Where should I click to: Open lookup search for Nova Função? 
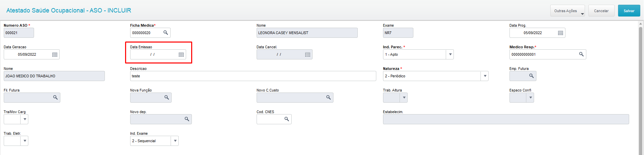tap(167, 98)
